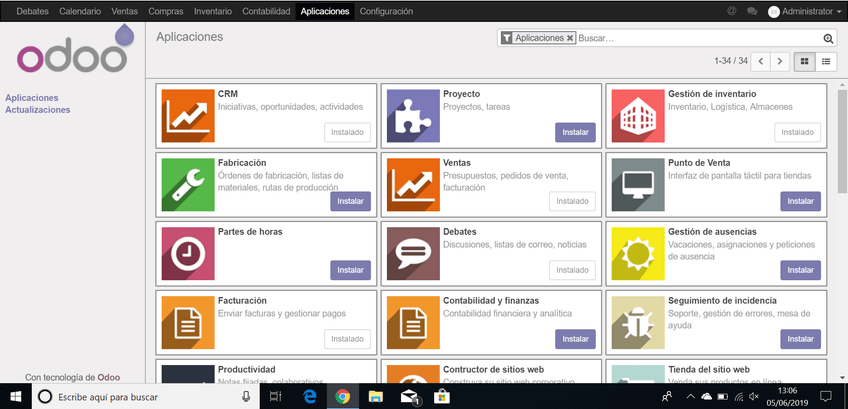Click the Buscar search input field
This screenshot has width=848, height=409.
(699, 38)
